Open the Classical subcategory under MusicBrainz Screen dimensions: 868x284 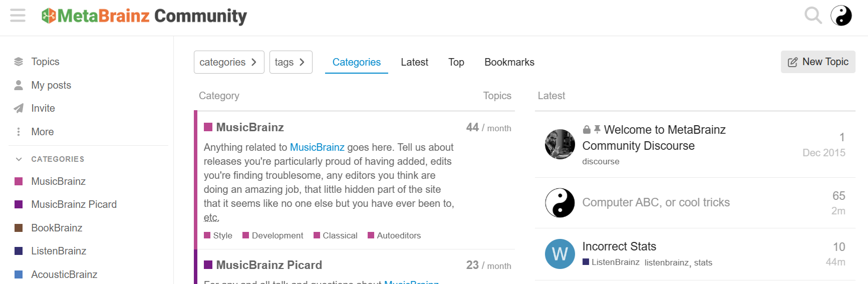[340, 235]
